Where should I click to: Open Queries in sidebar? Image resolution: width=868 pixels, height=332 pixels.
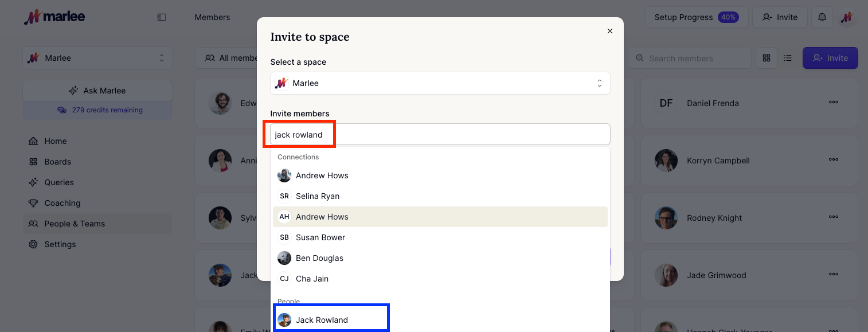[x=97, y=182]
